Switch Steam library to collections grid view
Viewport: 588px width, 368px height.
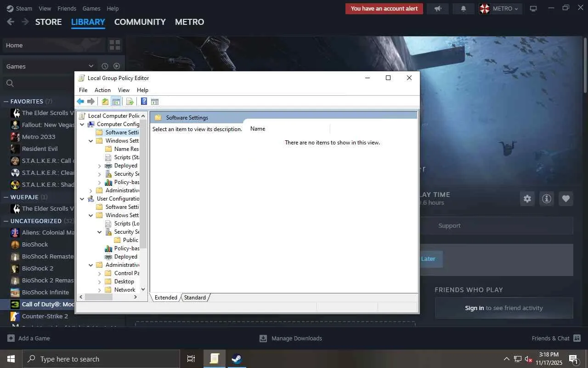pos(115,45)
